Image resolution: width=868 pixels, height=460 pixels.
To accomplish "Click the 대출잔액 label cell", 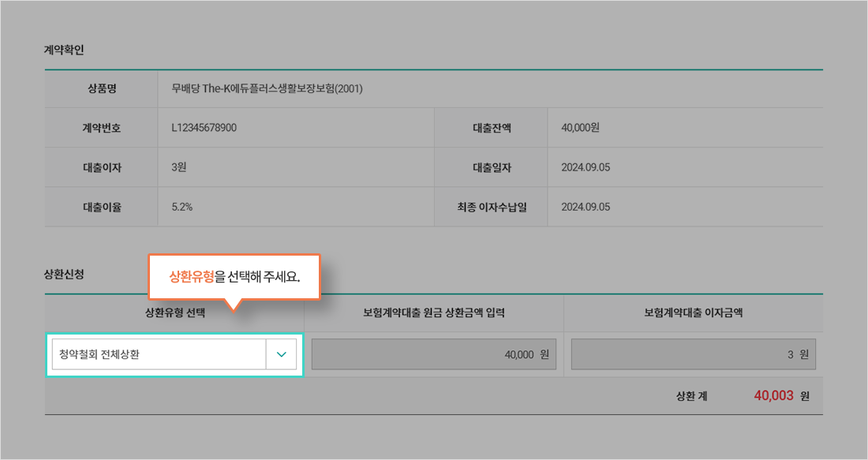I will [x=491, y=128].
